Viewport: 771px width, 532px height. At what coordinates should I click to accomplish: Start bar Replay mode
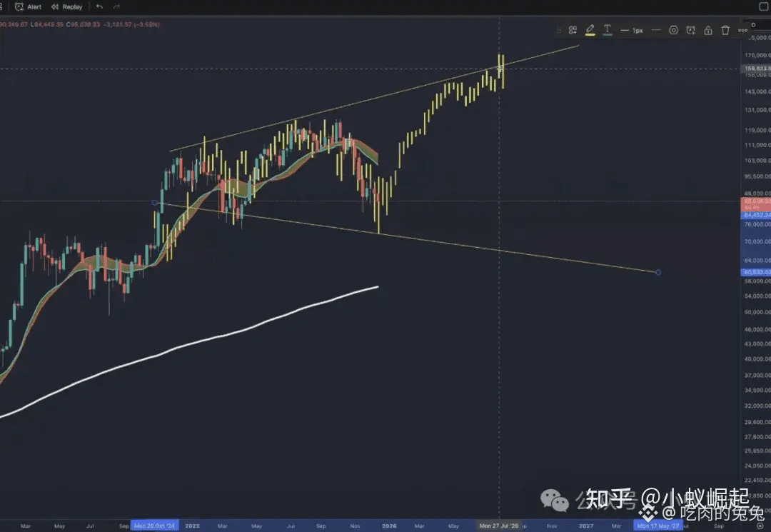(x=67, y=7)
